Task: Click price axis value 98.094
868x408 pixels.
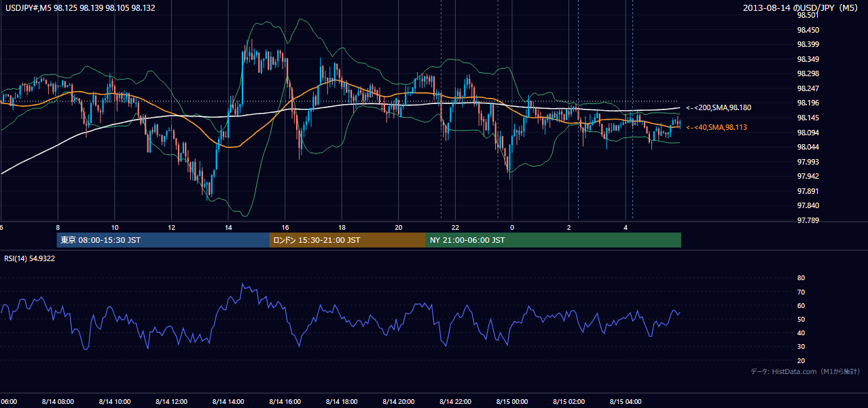Action: tap(807, 132)
